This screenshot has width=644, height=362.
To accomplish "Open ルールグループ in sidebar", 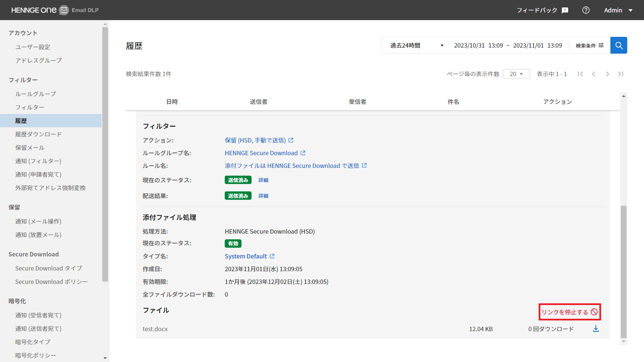I will pyautogui.click(x=36, y=94).
